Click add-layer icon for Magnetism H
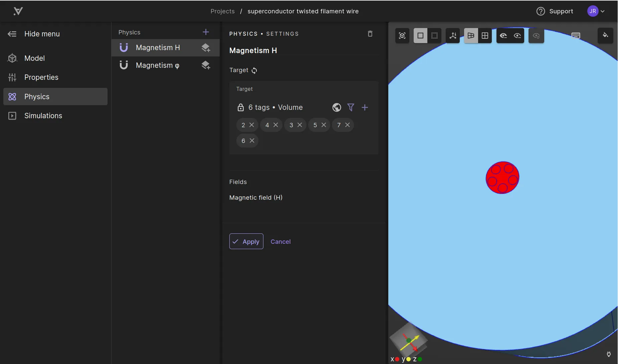 coord(206,48)
